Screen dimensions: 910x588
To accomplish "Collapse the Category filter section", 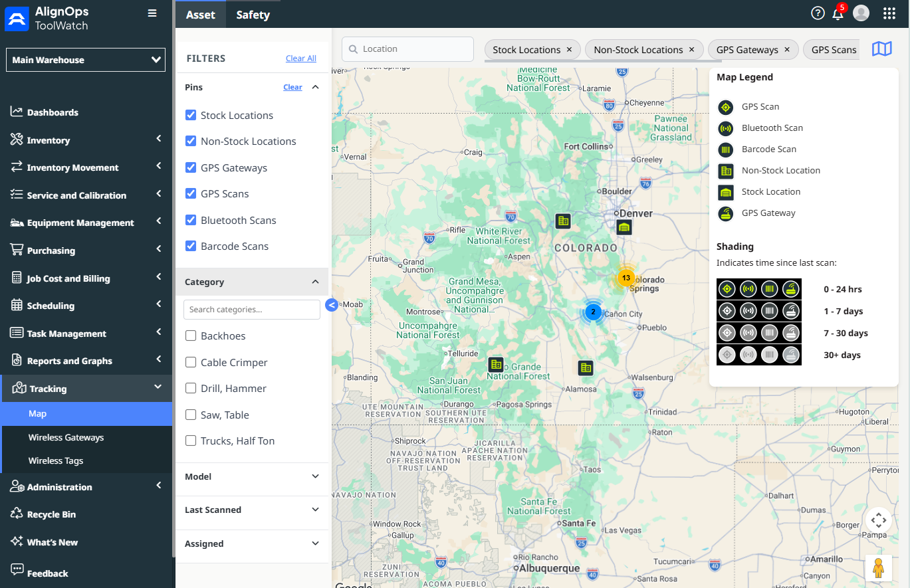I will pyautogui.click(x=316, y=282).
